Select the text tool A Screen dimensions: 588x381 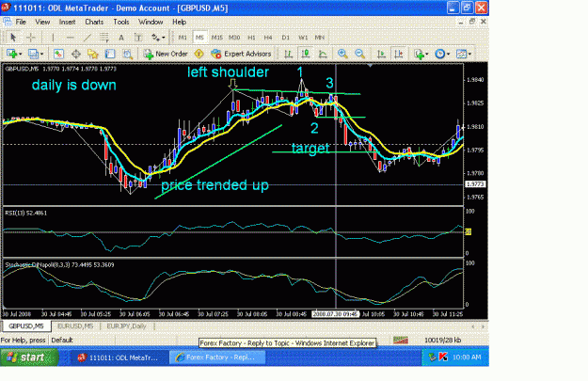coord(121,38)
